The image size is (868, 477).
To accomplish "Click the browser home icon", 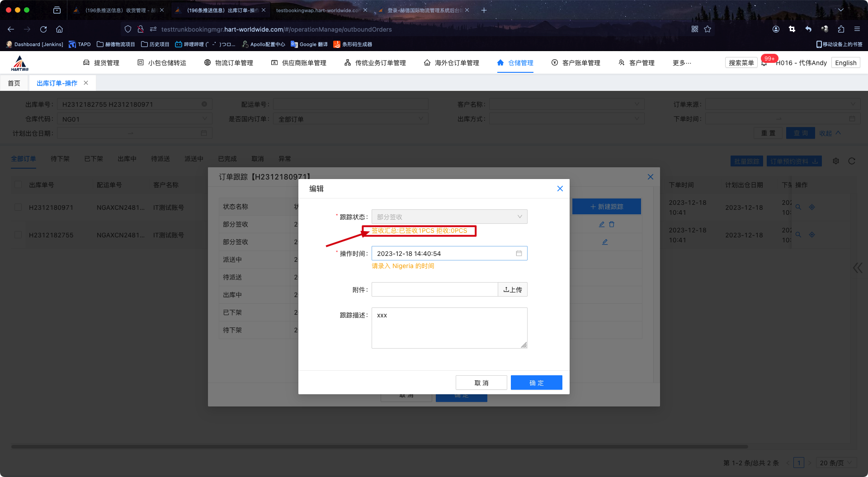I will pos(59,29).
